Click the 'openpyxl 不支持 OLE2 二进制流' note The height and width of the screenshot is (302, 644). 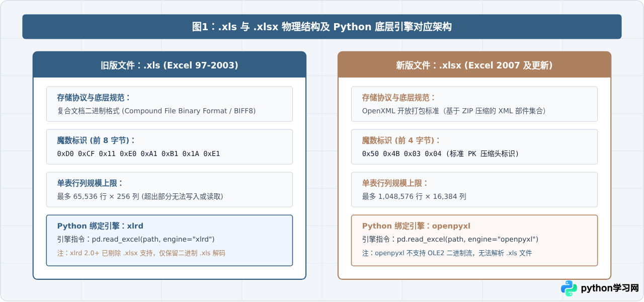coord(447,253)
